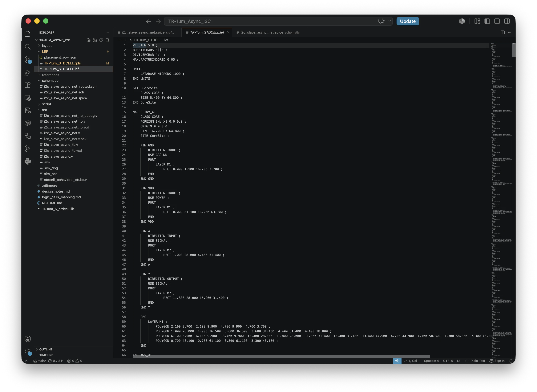This screenshot has height=392, width=537.
Task: Click the TR-1um_Async_I2C command center search box
Action: pyautogui.click(x=269, y=21)
